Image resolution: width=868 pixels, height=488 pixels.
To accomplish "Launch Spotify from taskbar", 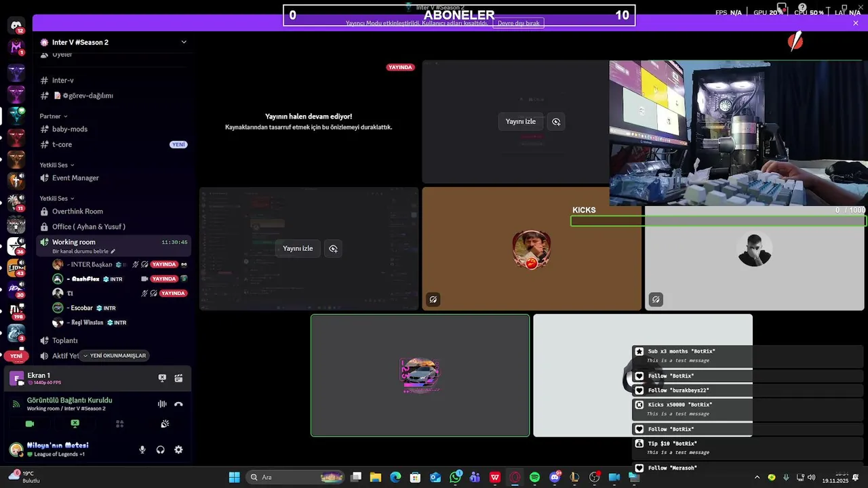I will pos(534,477).
